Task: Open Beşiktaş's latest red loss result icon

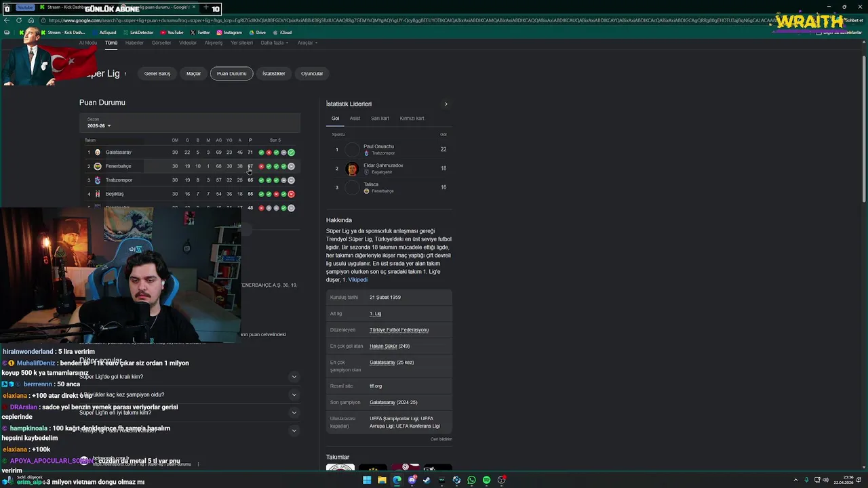Action: pyautogui.click(x=291, y=194)
